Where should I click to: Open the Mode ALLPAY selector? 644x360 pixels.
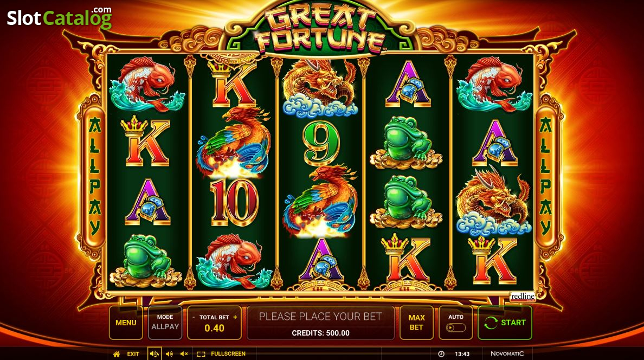pos(165,323)
